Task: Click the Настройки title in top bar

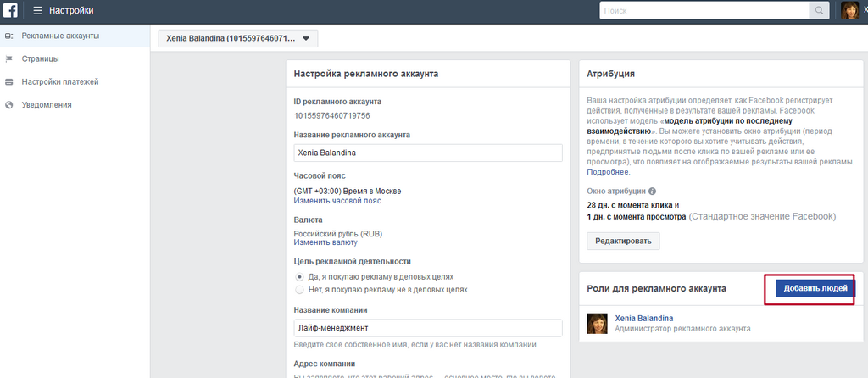Action: (x=71, y=10)
